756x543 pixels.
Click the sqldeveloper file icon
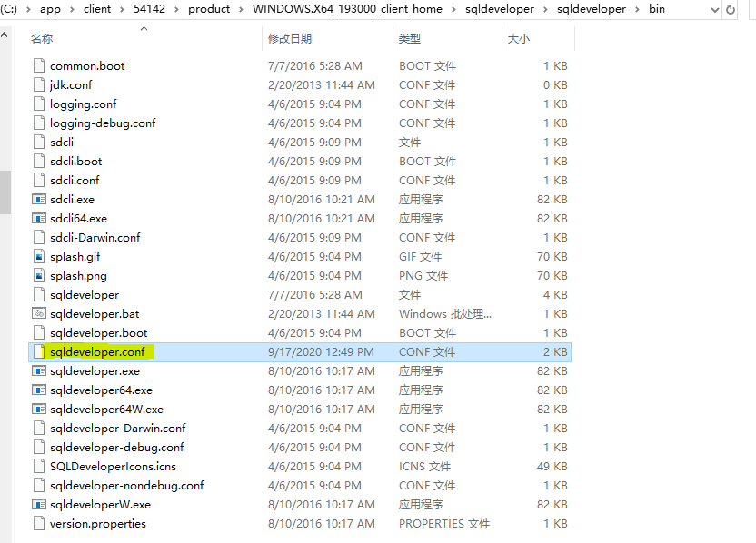[39, 295]
